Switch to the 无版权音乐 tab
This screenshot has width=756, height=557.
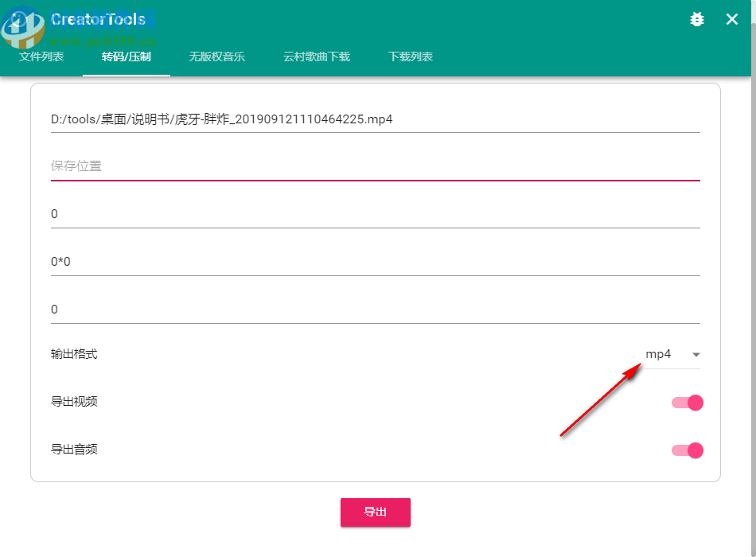click(216, 56)
